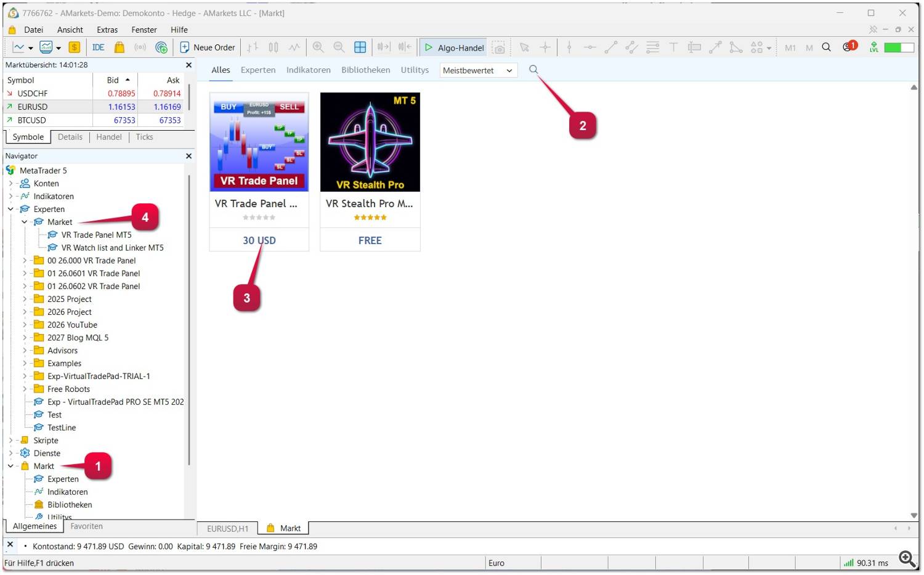The height and width of the screenshot is (575, 924).
Task: Open the community profile notifications icon
Action: 849,47
